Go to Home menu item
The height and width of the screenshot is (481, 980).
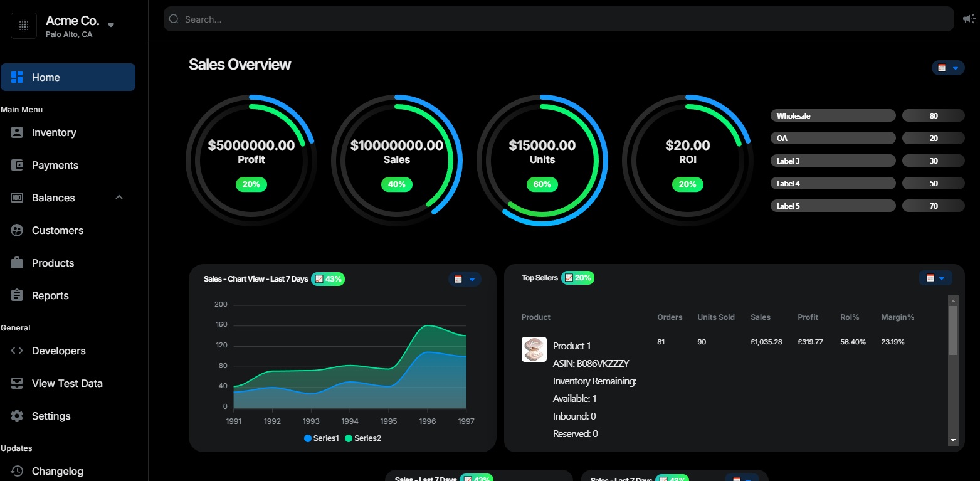[x=68, y=77]
